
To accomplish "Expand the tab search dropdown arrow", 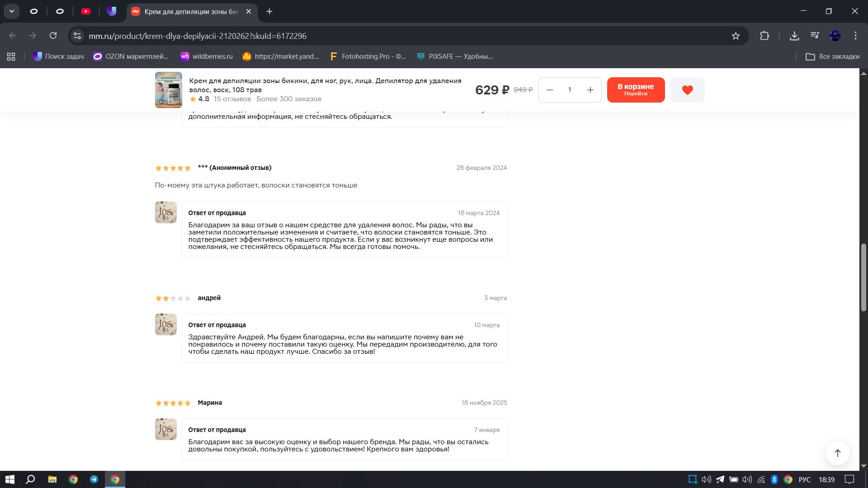I will (x=12, y=11).
